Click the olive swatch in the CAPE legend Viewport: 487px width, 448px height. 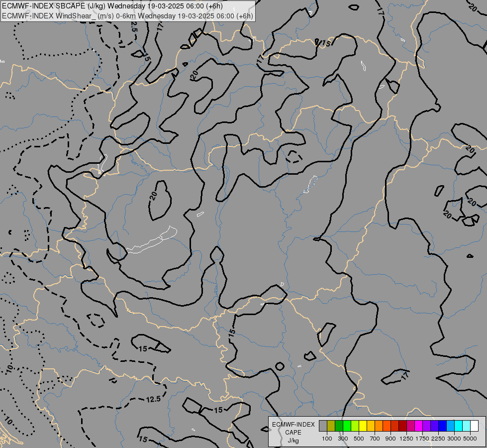(x=331, y=426)
